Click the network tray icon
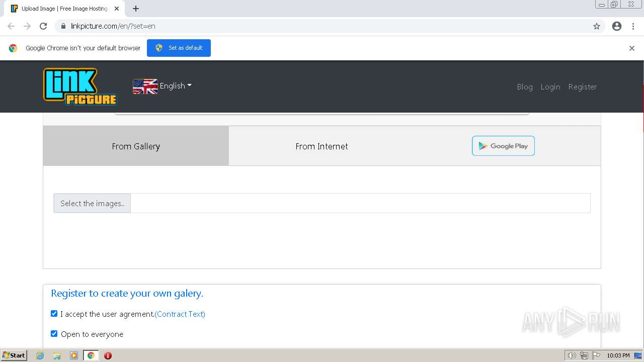Viewport: 644px width, 362px height. (584, 355)
